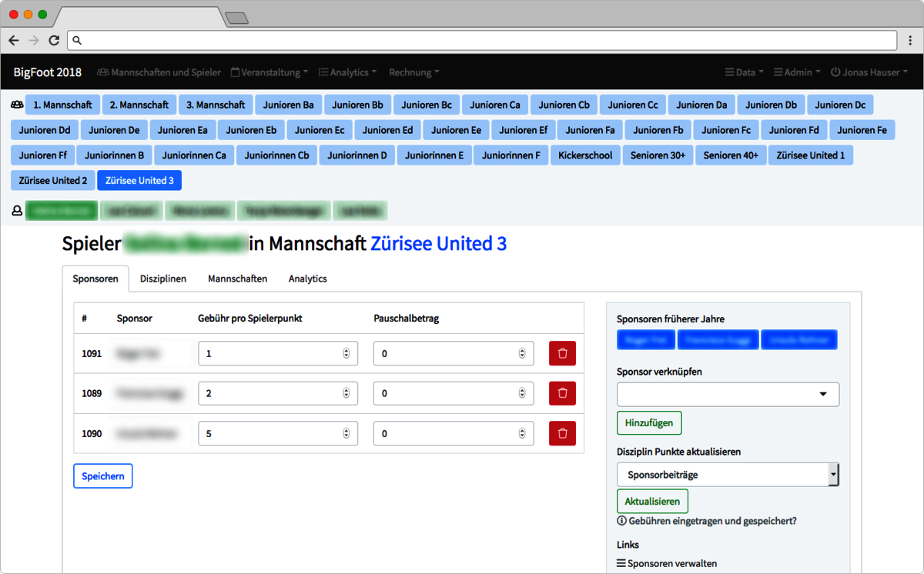Click the player person icon in player row
This screenshot has width=924, height=574.
coord(17,211)
